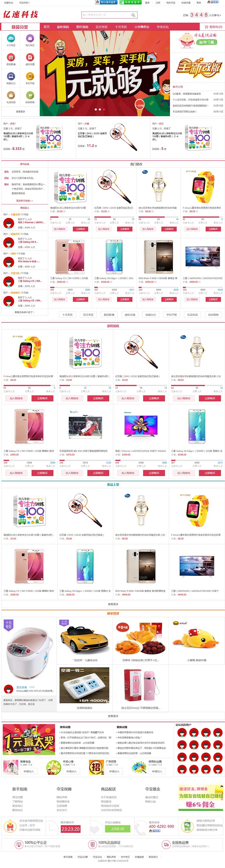The width and height of the screenshot is (225, 868).
Task: Select the 综合购物 filter tag
Action: (213, 315)
